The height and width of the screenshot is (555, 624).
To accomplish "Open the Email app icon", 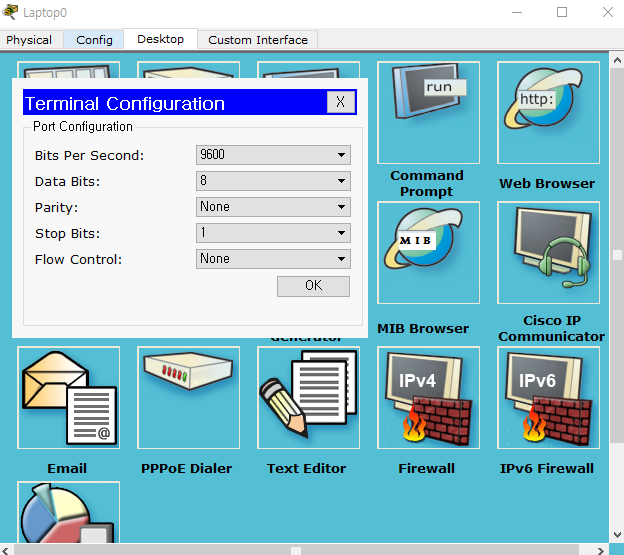I will point(68,397).
